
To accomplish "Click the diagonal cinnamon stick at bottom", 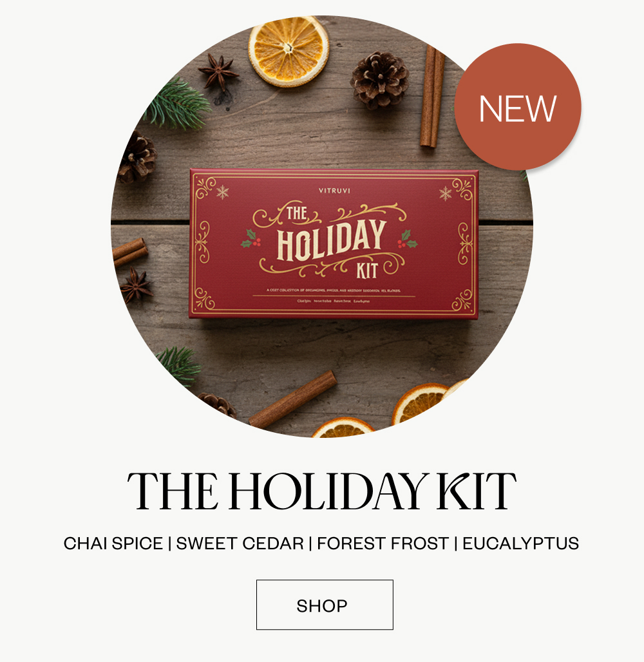I will [293, 399].
